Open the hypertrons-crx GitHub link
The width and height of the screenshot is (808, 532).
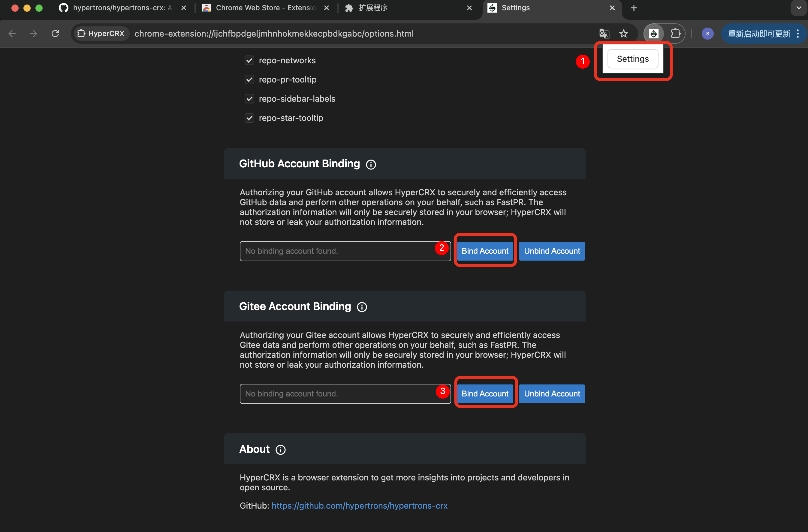[360, 506]
